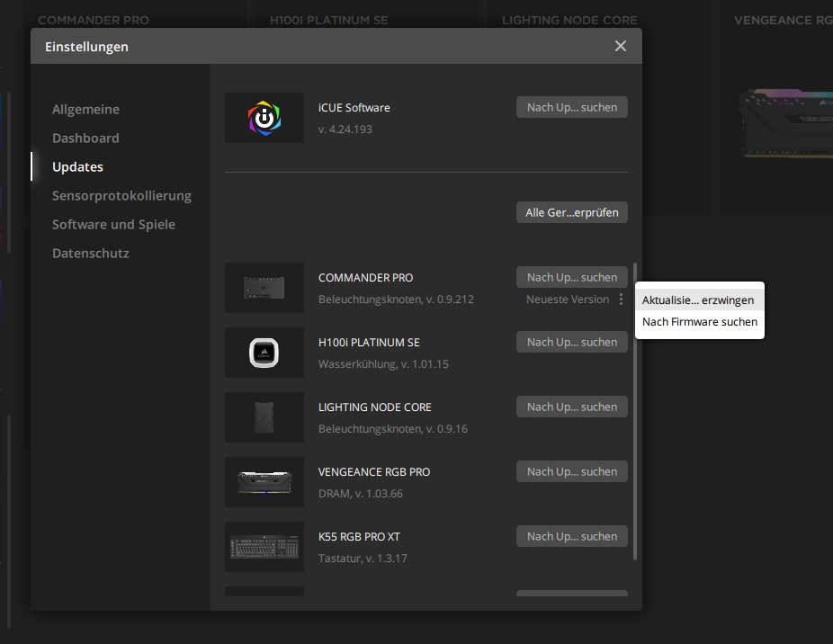833x644 pixels.
Task: Click the COMMANDER PRO device thumbnail
Action: coord(264,288)
